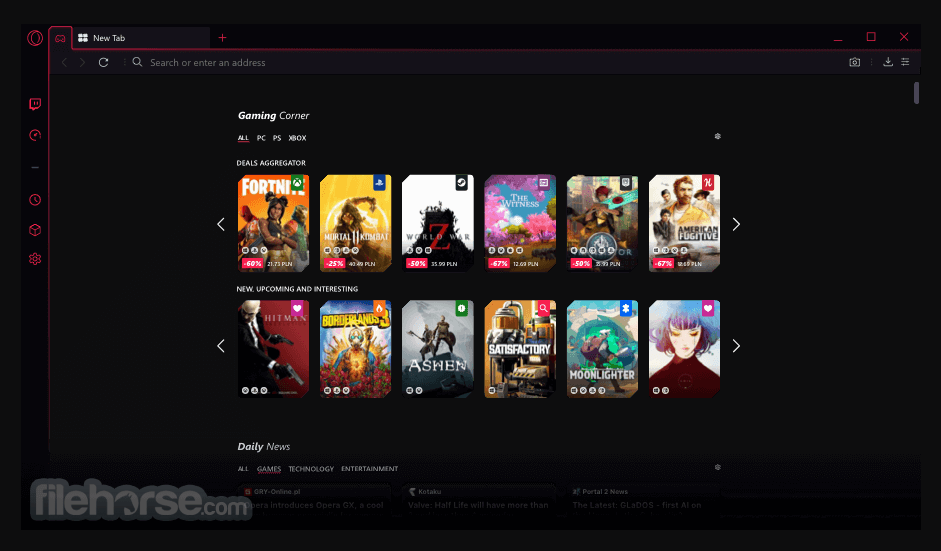Click PlayStation badge on Mortal Kombat card
The height and width of the screenshot is (551, 941).
(x=379, y=182)
